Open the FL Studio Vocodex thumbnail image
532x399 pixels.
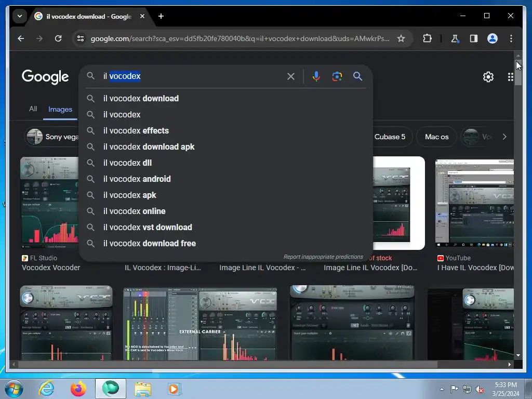[x=49, y=203]
